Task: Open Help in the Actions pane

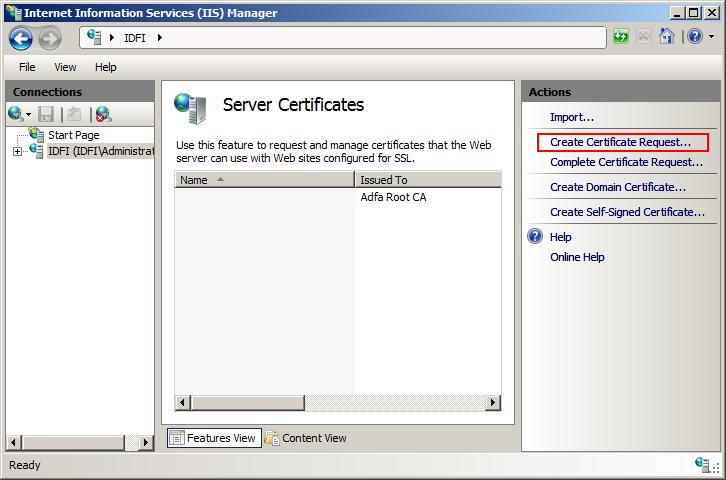Action: [561, 237]
